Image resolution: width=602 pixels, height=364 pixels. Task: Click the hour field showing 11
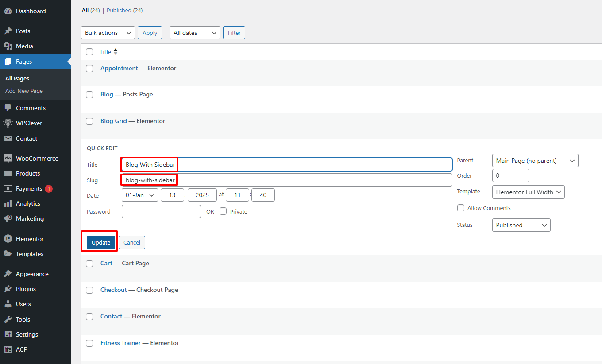[x=237, y=195]
